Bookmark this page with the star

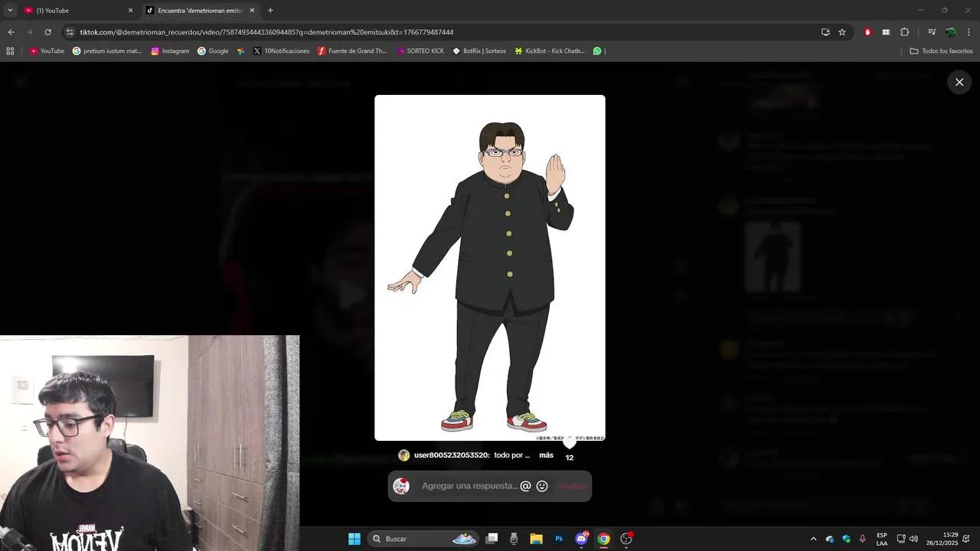pyautogui.click(x=842, y=32)
